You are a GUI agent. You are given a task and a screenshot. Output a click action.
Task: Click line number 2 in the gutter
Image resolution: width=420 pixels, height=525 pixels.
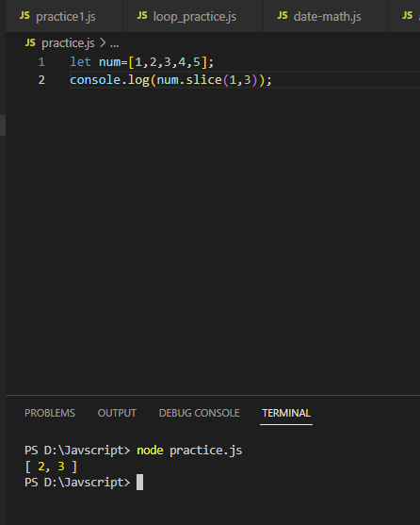click(41, 80)
